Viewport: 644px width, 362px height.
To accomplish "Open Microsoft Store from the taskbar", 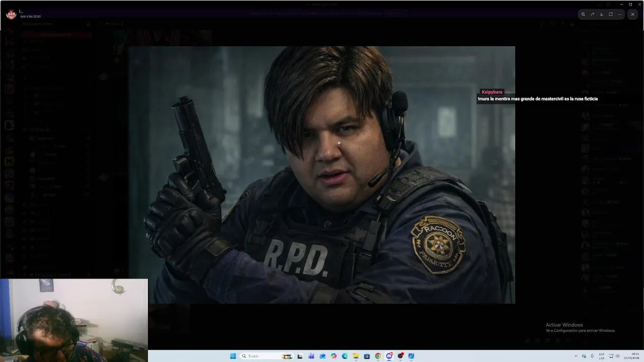I will point(367,356).
